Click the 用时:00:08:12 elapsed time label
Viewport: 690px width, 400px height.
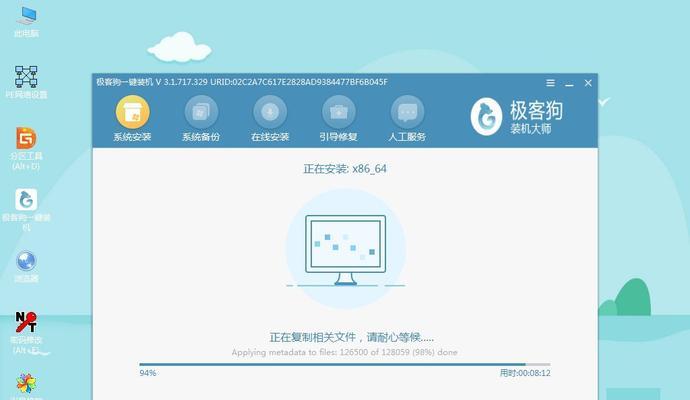coord(525,373)
